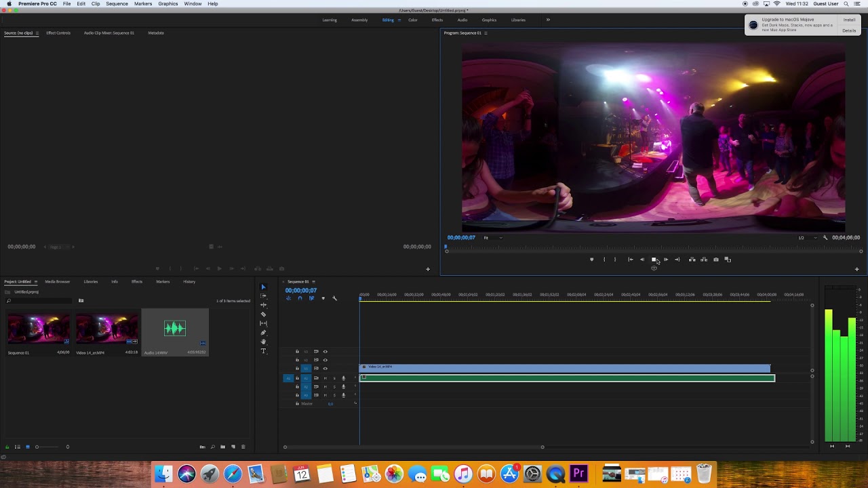Switch to the Color workspace
The image size is (868, 488).
tap(413, 20)
